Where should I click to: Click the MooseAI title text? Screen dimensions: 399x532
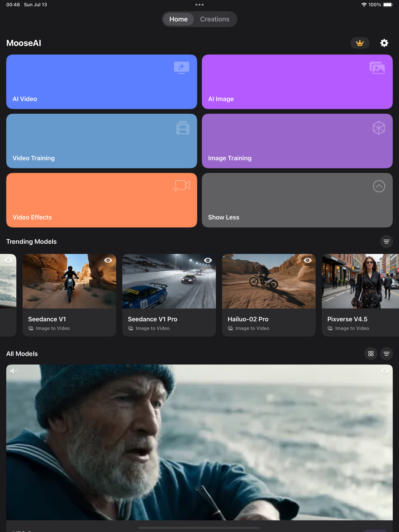[24, 43]
